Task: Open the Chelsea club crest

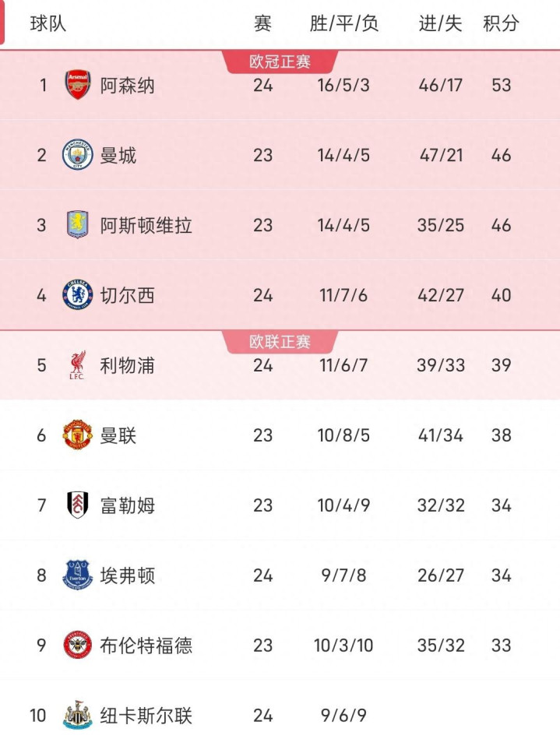Action: point(78,295)
